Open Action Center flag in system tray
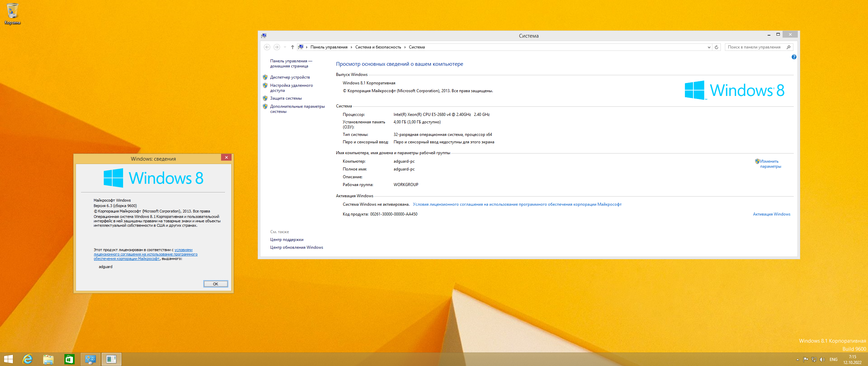Screen dimensions: 868x366 [x=806, y=360]
